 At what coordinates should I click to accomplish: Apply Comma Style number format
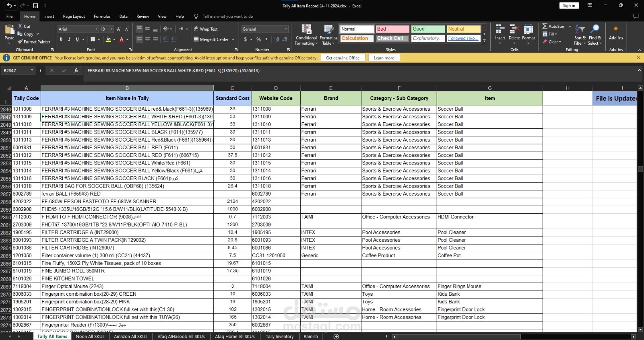(266, 39)
